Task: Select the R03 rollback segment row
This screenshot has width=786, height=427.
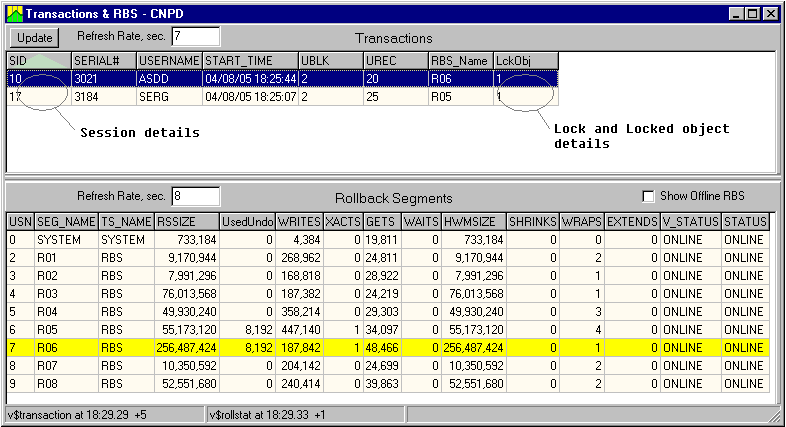Action: (388, 294)
